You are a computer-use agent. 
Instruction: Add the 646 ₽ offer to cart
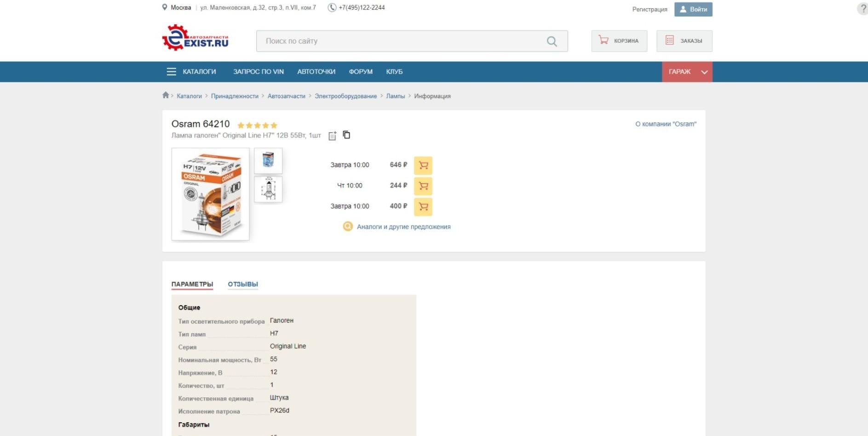pos(423,165)
